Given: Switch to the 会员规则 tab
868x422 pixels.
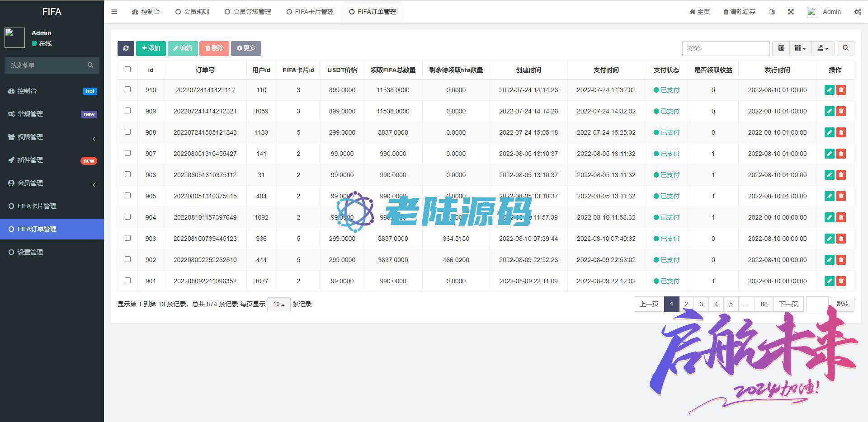Looking at the screenshot, I should click(x=192, y=12).
